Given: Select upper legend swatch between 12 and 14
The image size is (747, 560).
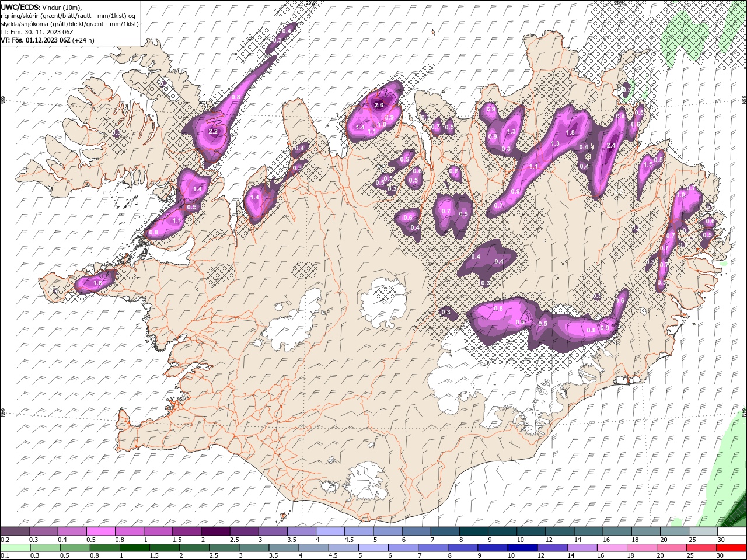Looking at the screenshot, I should tap(560, 531).
